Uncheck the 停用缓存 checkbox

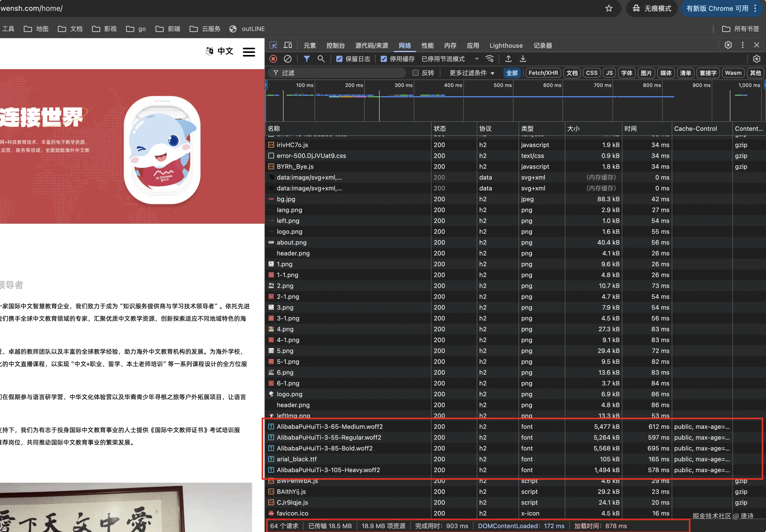pos(384,59)
